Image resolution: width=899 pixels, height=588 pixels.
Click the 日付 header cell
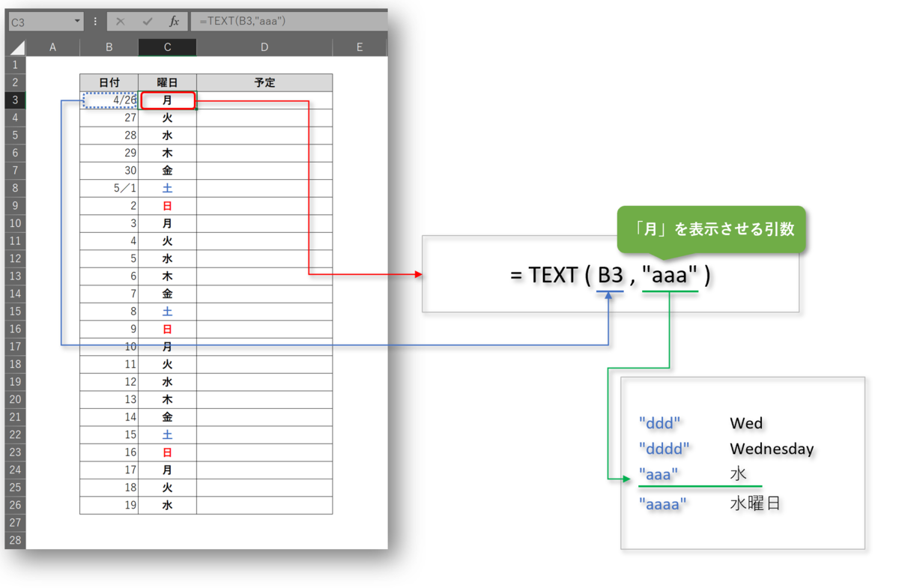109,82
